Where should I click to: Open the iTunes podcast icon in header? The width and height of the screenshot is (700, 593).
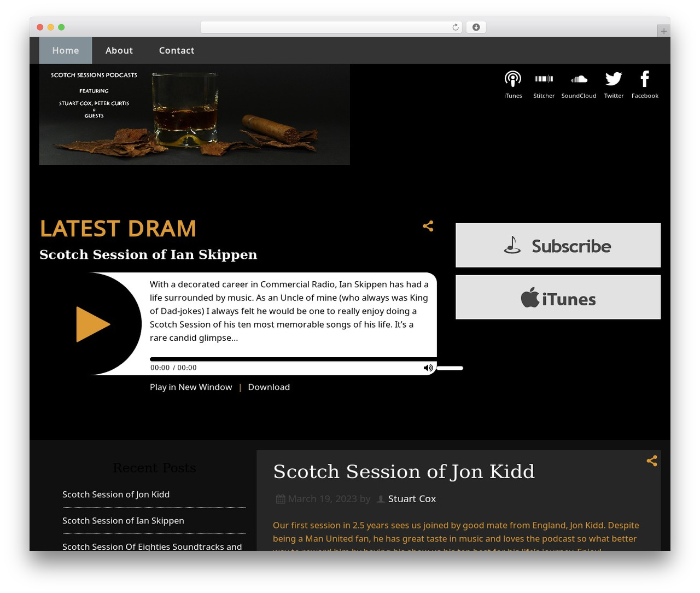[513, 84]
